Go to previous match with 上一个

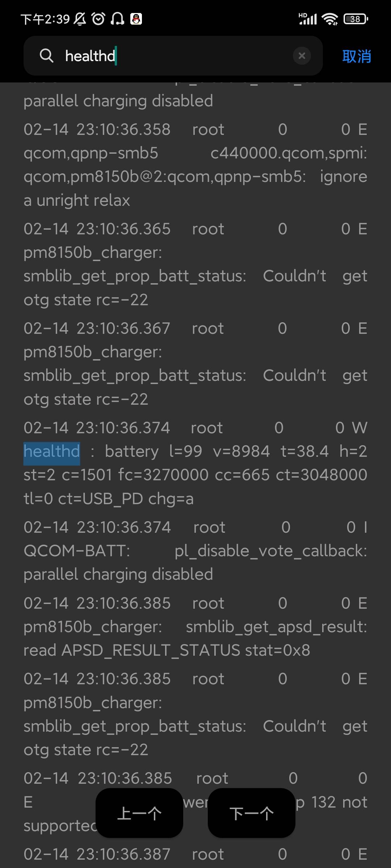pos(139,813)
